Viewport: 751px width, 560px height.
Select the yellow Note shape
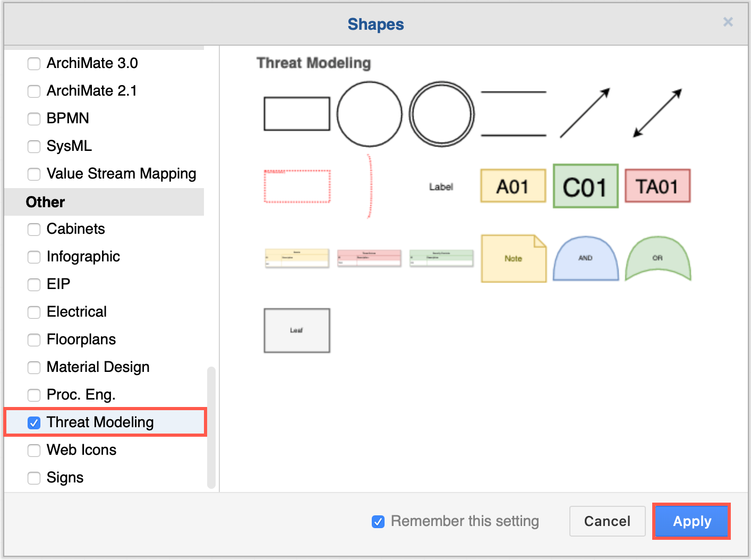click(x=513, y=258)
